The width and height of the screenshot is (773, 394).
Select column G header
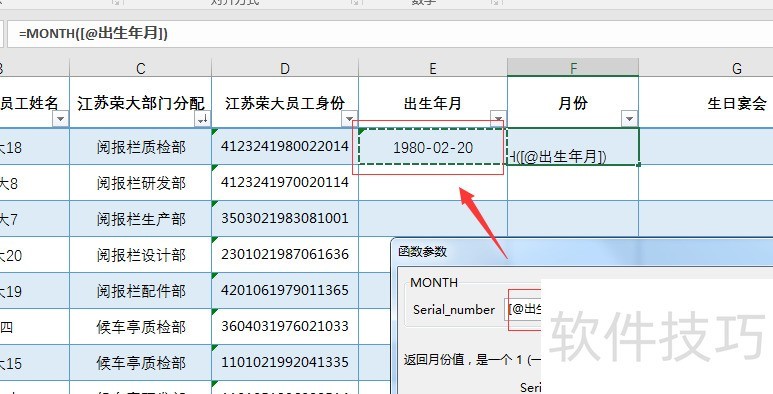[706, 68]
